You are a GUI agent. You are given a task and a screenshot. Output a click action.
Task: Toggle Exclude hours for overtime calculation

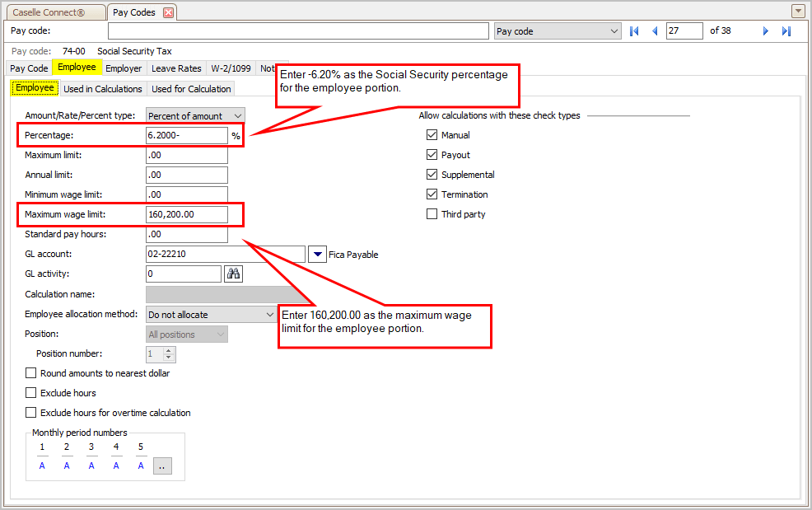pyautogui.click(x=31, y=413)
